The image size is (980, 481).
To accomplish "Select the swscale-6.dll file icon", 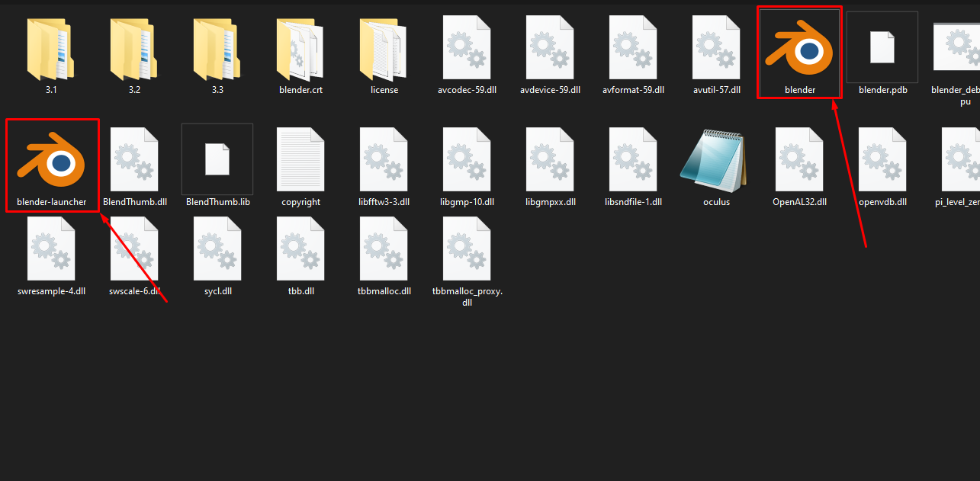I will [x=134, y=249].
